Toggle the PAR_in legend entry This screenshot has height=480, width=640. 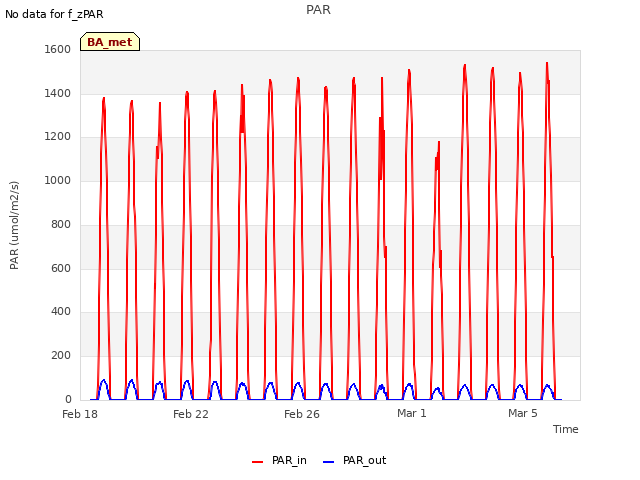(279, 460)
